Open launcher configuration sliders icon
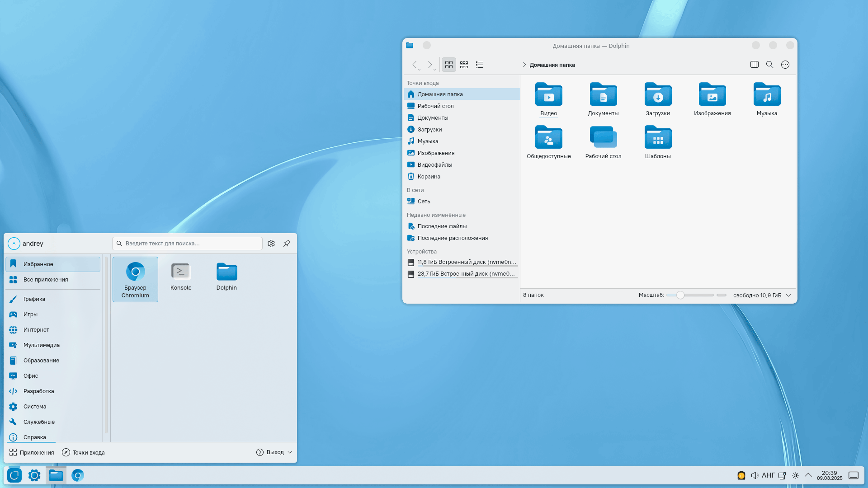868x488 pixels. tap(271, 244)
